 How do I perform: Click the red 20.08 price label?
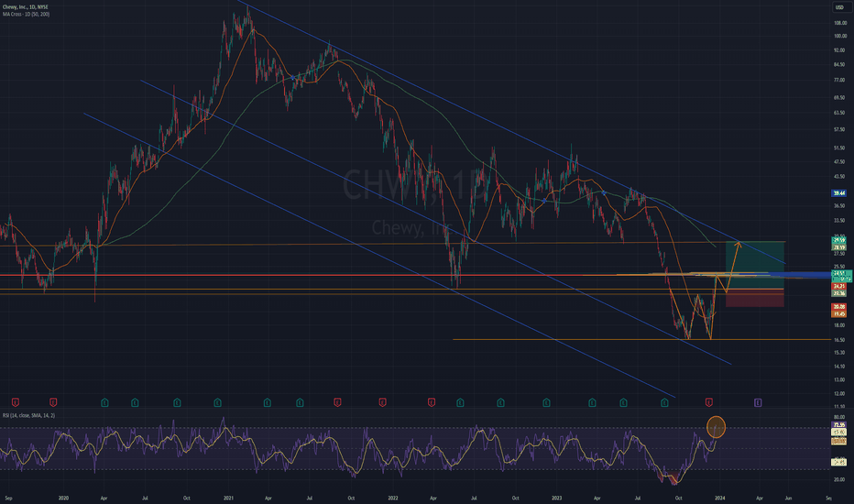(x=838, y=307)
